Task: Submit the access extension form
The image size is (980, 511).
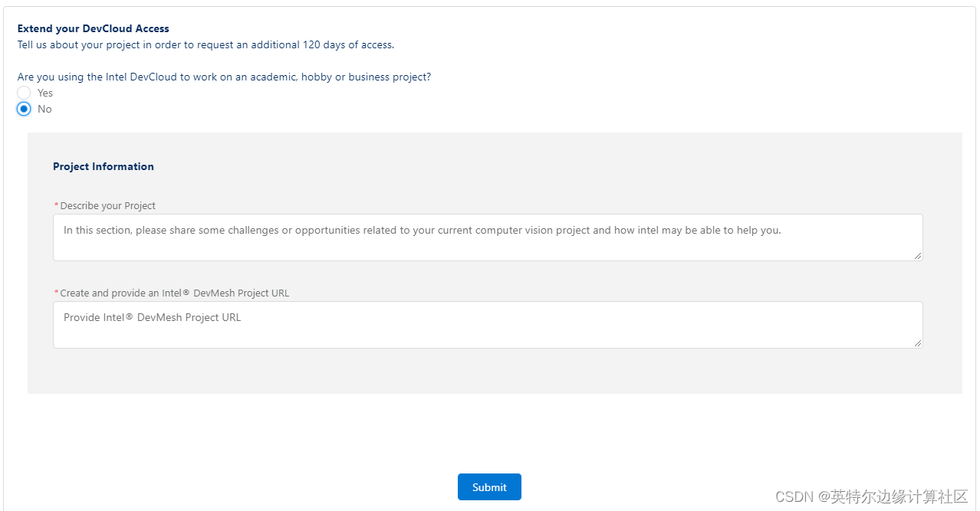Action: pos(489,487)
